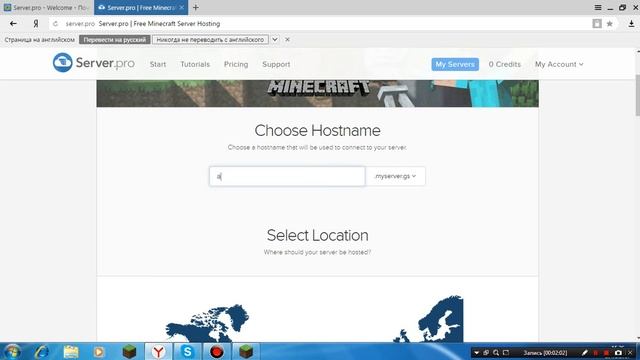Pause recording in the recorder bar
Viewport: 640px width, 360px height.
point(596,353)
